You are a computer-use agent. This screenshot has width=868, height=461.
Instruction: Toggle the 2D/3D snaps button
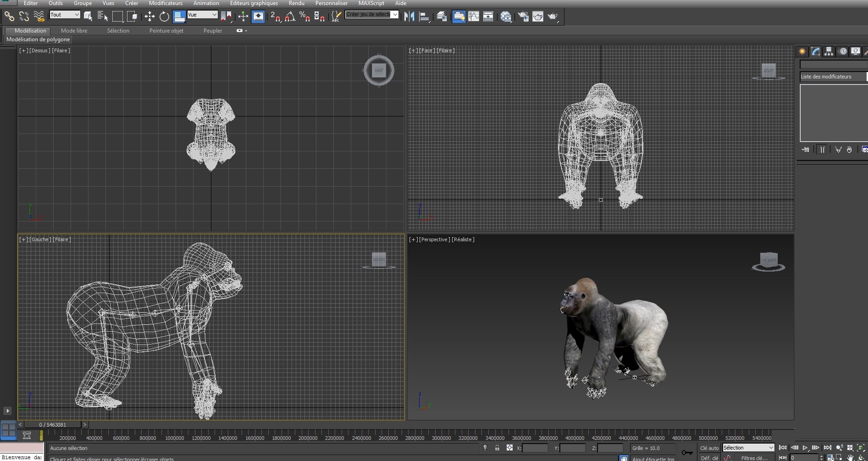click(275, 17)
